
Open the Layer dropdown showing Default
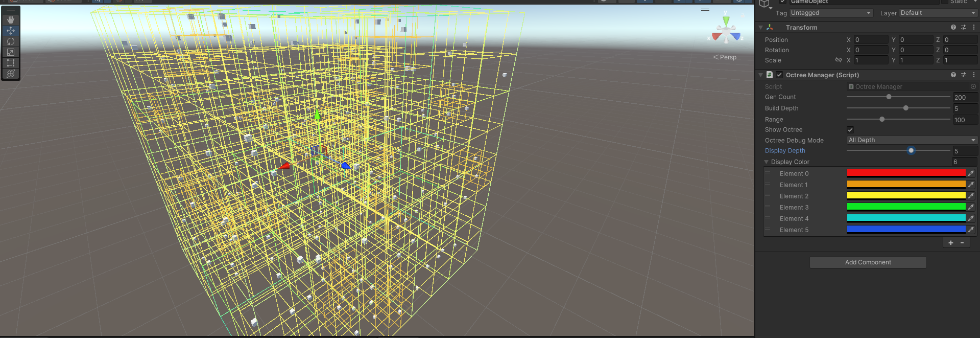pyautogui.click(x=938, y=13)
